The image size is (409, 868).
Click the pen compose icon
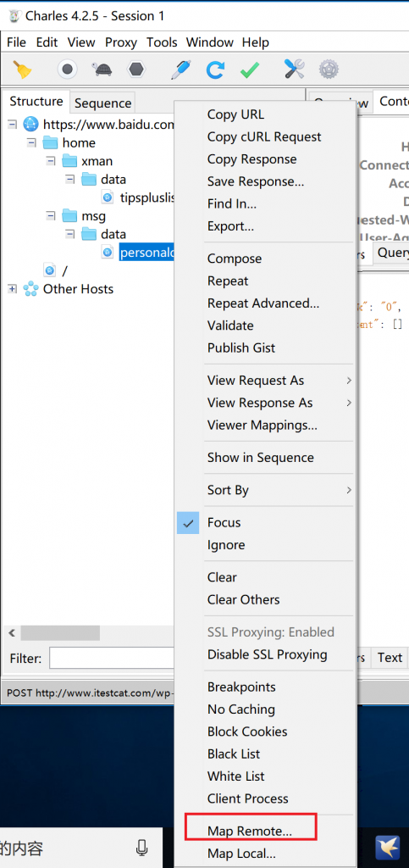point(180,70)
